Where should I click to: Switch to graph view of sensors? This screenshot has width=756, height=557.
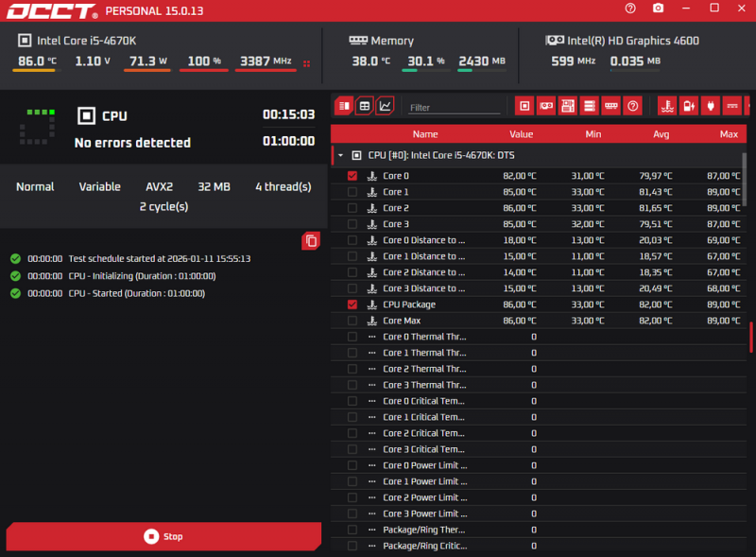385,106
